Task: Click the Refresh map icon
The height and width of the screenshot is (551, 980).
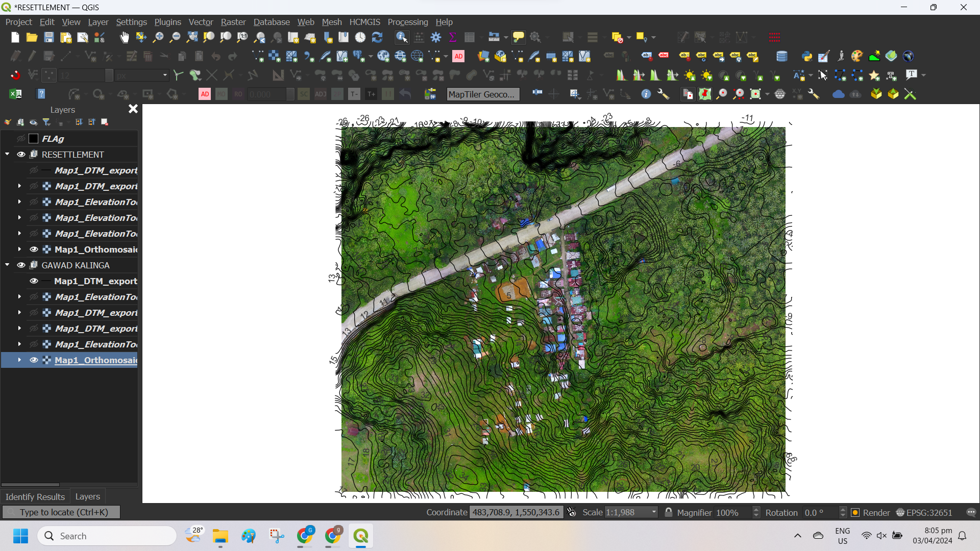Action: pos(377,37)
